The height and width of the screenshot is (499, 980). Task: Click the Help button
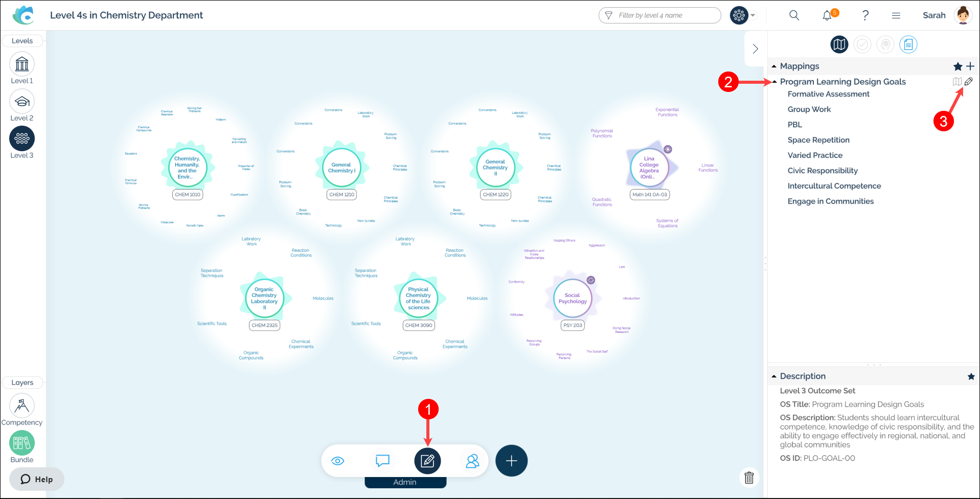[37, 479]
